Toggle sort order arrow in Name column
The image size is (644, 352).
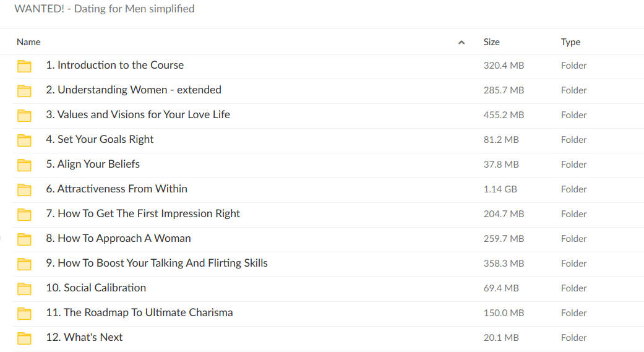pyautogui.click(x=461, y=43)
